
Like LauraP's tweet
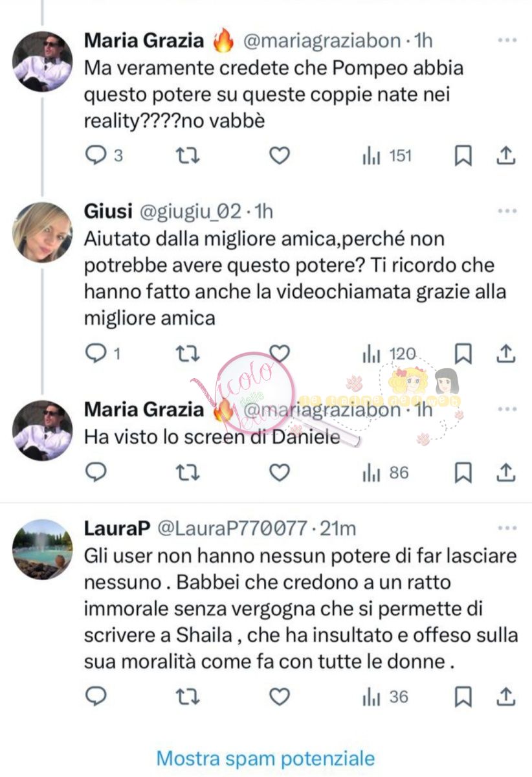pos(279,697)
